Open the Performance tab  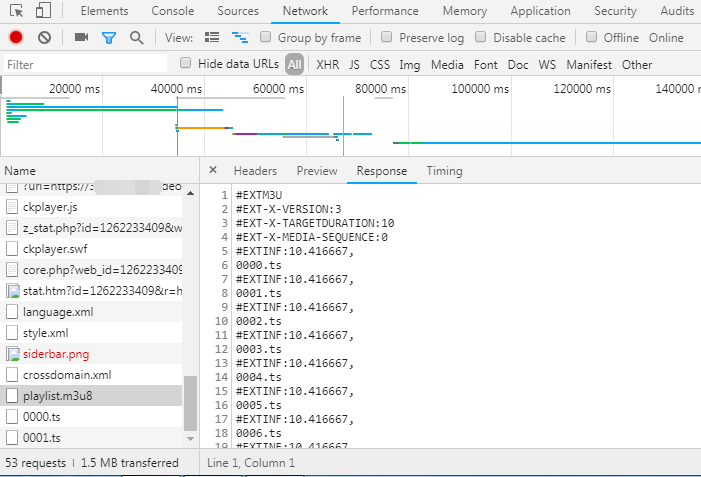coord(385,11)
